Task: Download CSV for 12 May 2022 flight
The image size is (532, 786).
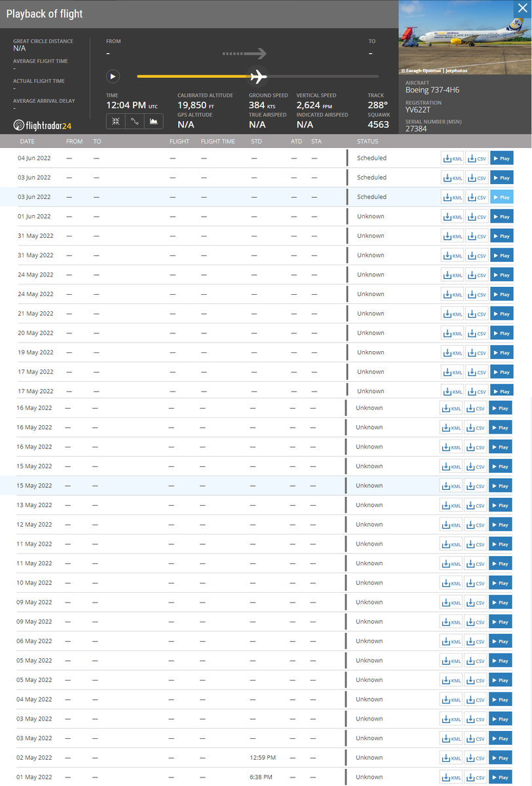Action: click(x=476, y=525)
